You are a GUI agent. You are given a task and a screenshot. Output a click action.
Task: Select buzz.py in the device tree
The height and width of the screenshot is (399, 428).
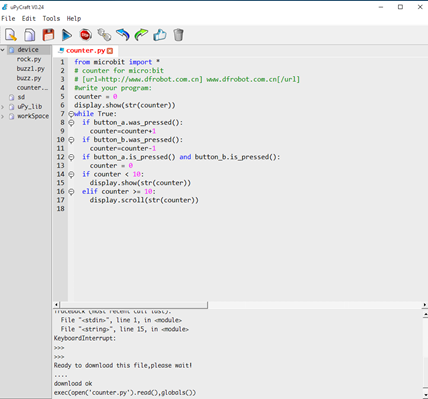tap(29, 78)
